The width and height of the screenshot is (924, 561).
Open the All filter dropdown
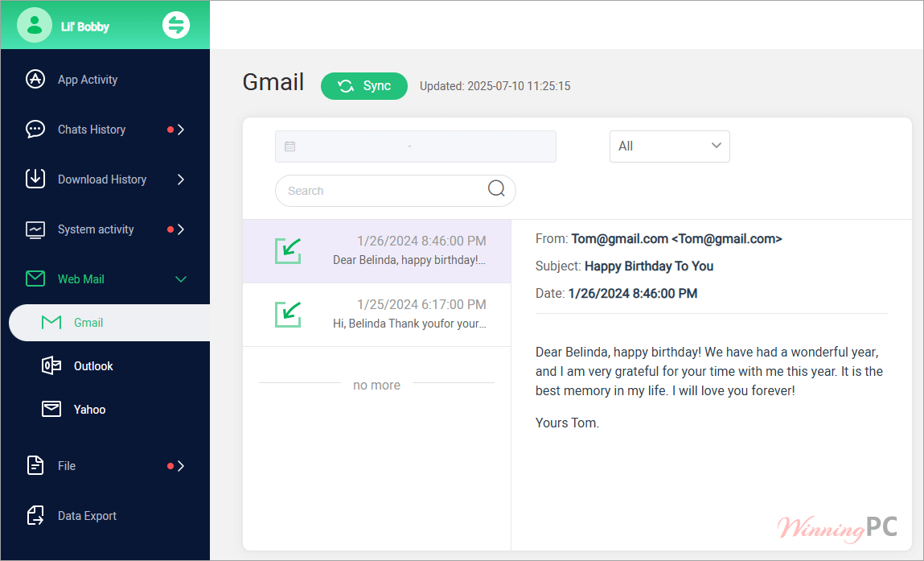669,146
